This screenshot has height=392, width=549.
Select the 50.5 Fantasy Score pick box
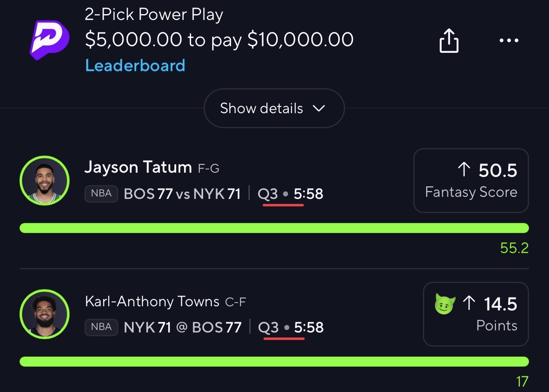tap(471, 181)
